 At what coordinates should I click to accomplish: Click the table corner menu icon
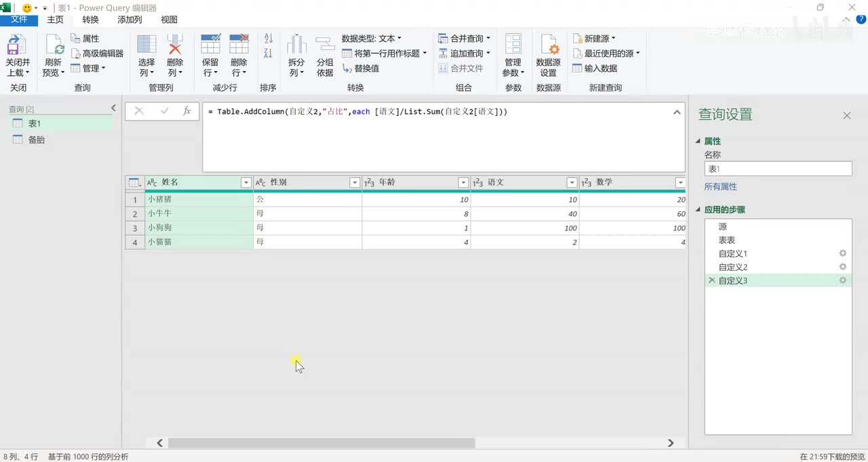pos(134,183)
